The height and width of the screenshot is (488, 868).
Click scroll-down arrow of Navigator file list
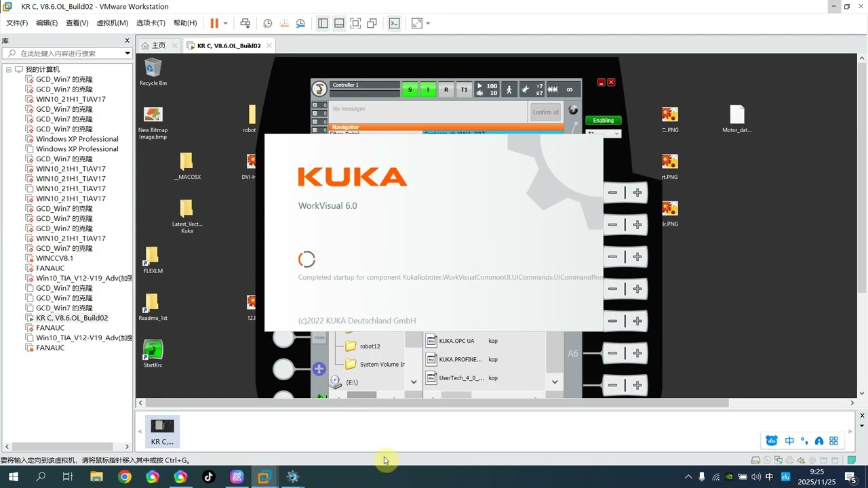point(555,382)
